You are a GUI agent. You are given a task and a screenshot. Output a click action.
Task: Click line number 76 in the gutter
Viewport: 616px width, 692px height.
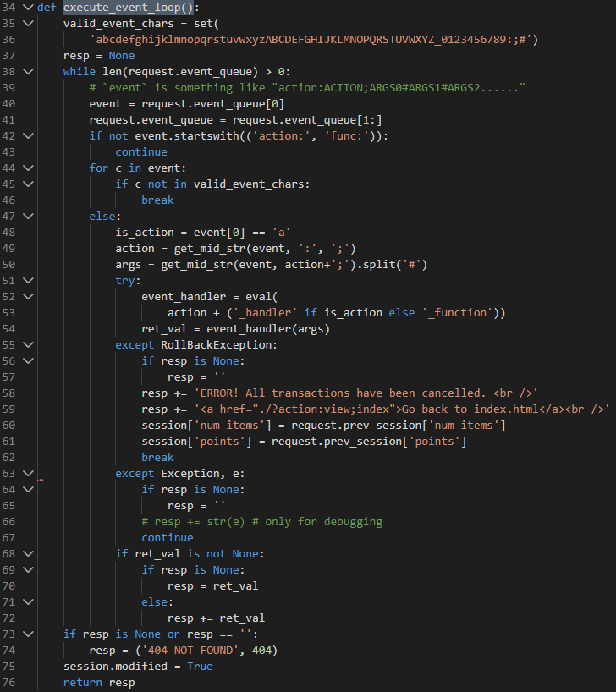point(12,683)
